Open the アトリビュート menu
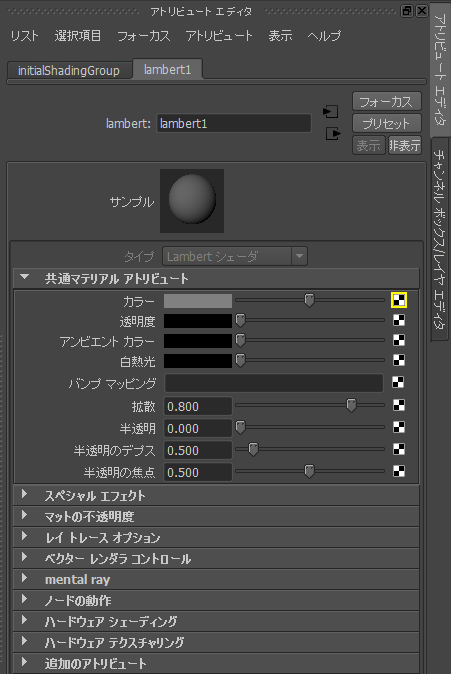451x674 pixels. pyautogui.click(x=219, y=36)
